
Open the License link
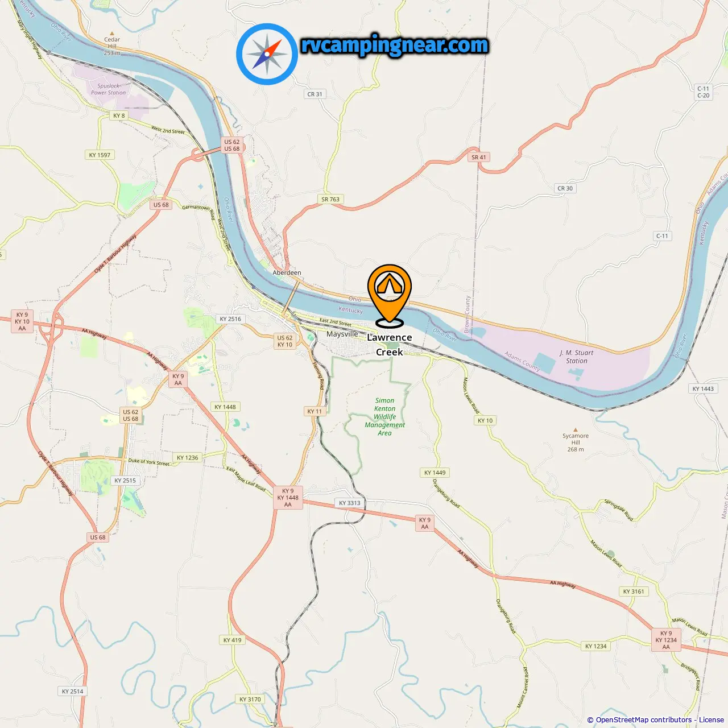711,719
